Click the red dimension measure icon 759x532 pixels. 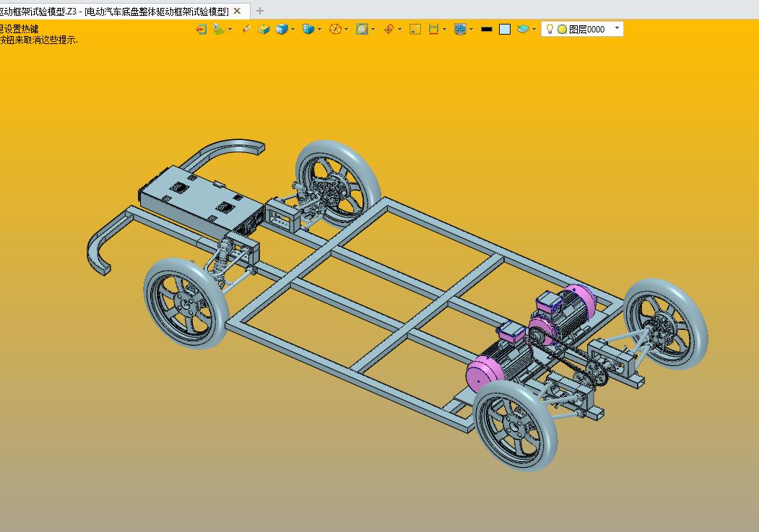[433, 29]
